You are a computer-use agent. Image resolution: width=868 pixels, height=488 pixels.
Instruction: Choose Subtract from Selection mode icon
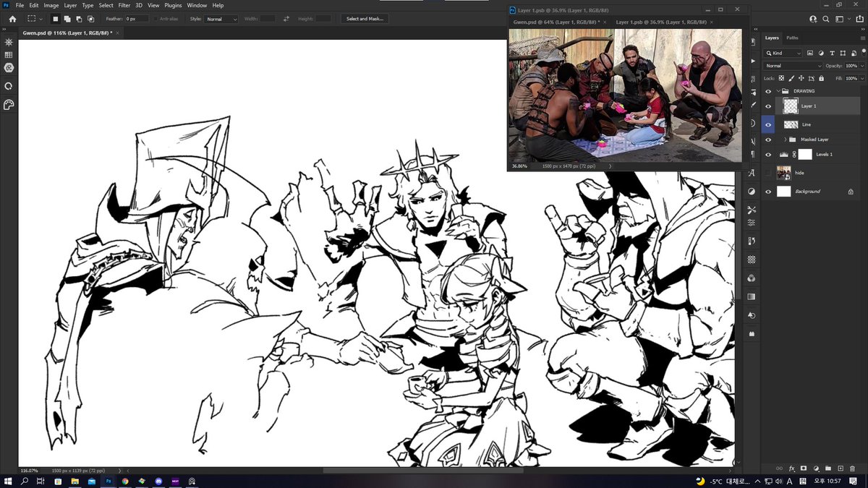click(78, 19)
